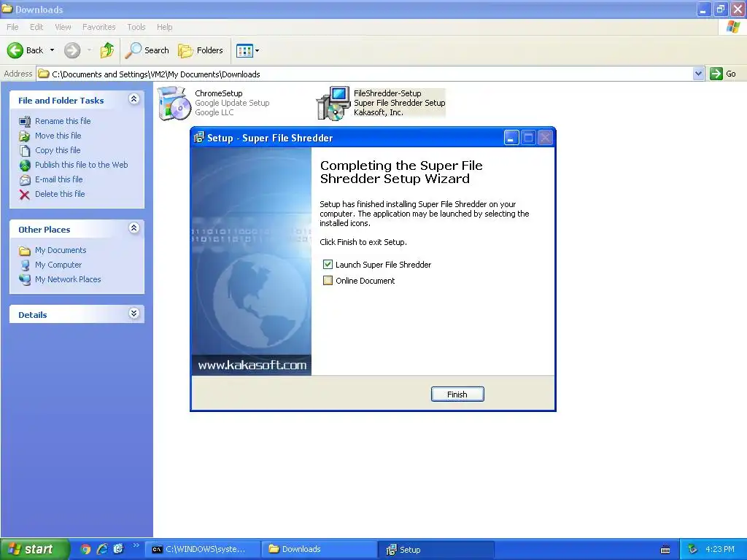Viewport: 747px width, 560px height.
Task: Click the red X delete icon
Action: [25, 194]
